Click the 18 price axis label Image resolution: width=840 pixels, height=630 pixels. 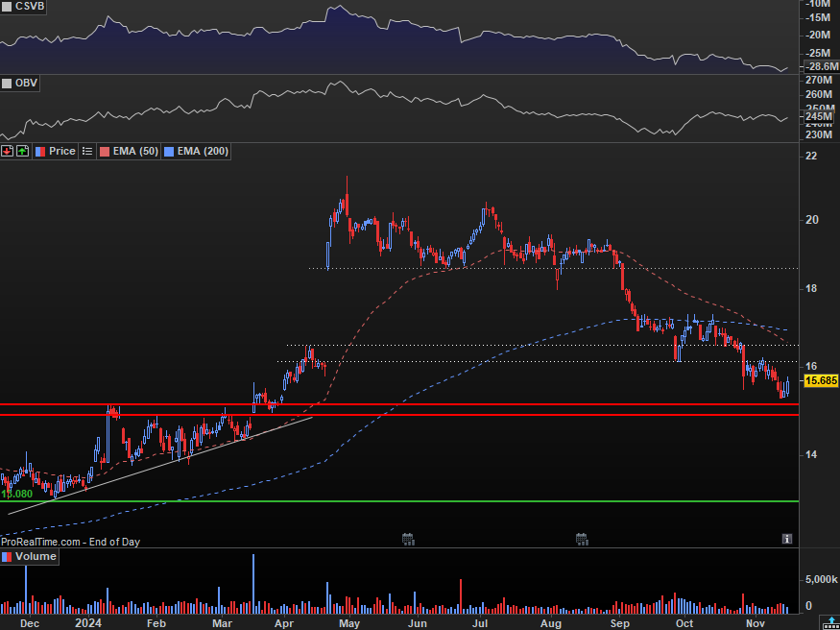pos(811,289)
